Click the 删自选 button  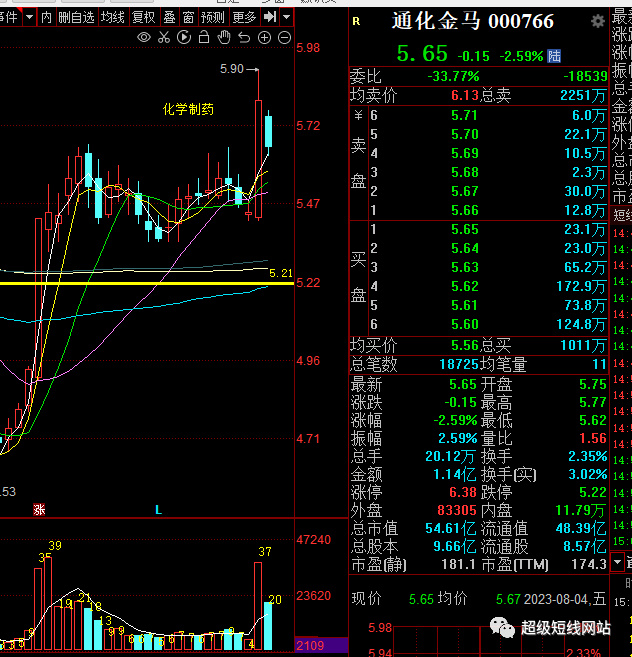point(76,17)
